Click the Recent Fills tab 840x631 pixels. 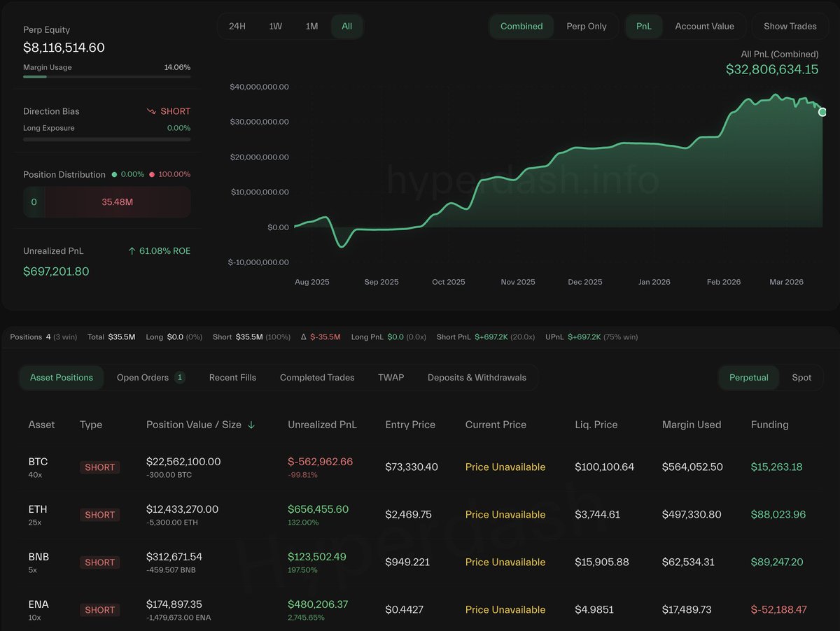coord(232,378)
